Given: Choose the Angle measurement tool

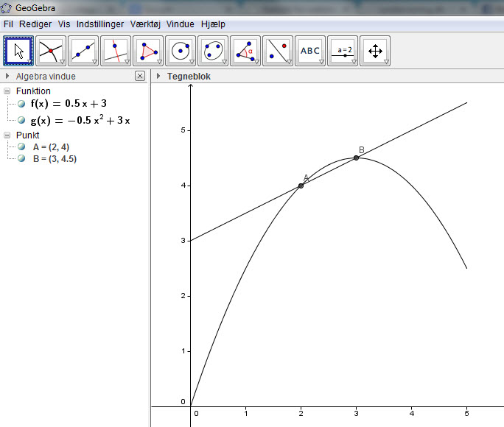Looking at the screenshot, I should (x=246, y=51).
